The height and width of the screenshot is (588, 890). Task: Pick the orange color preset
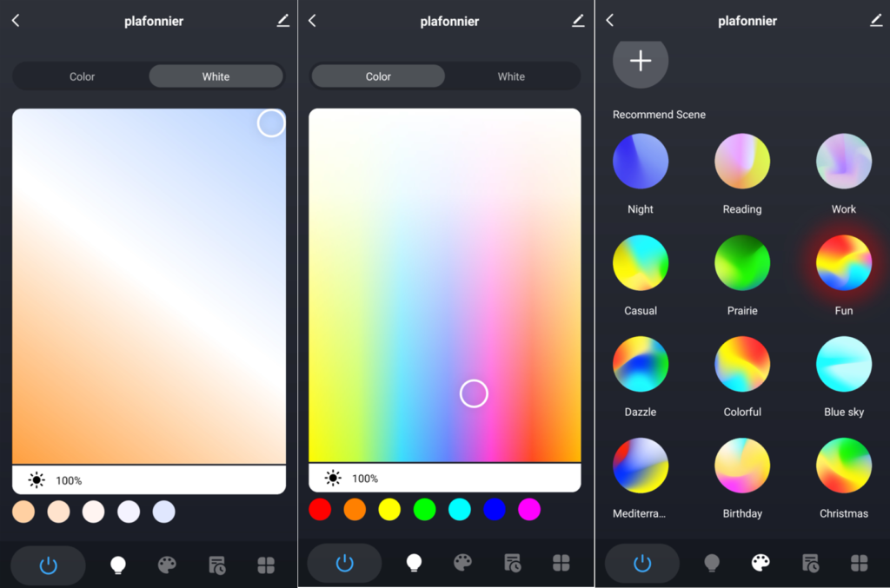355,509
